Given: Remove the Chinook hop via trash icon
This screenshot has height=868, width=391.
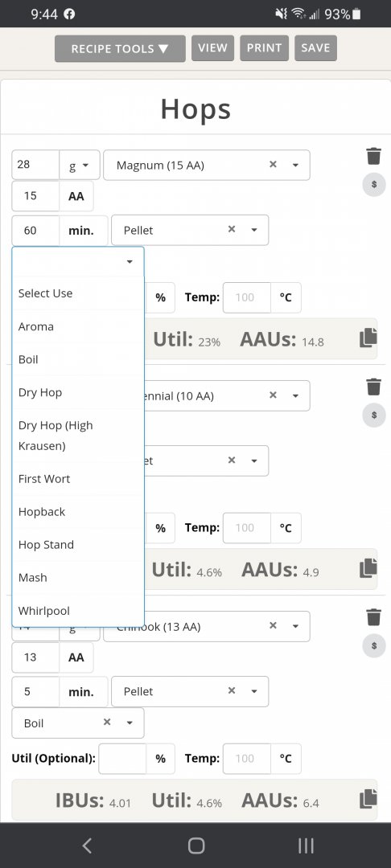Looking at the screenshot, I should 374,616.
